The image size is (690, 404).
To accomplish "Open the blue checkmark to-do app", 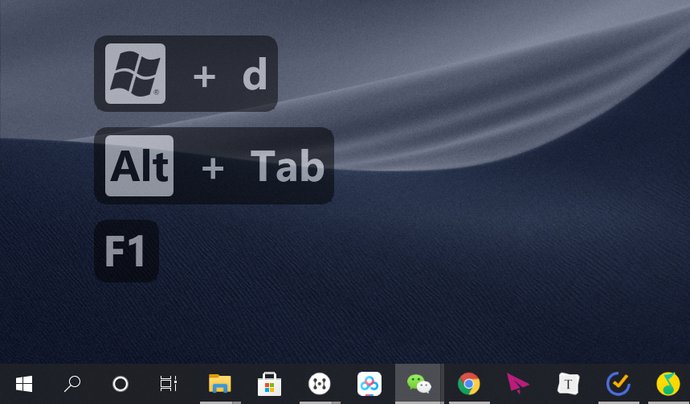I will tap(618, 384).
